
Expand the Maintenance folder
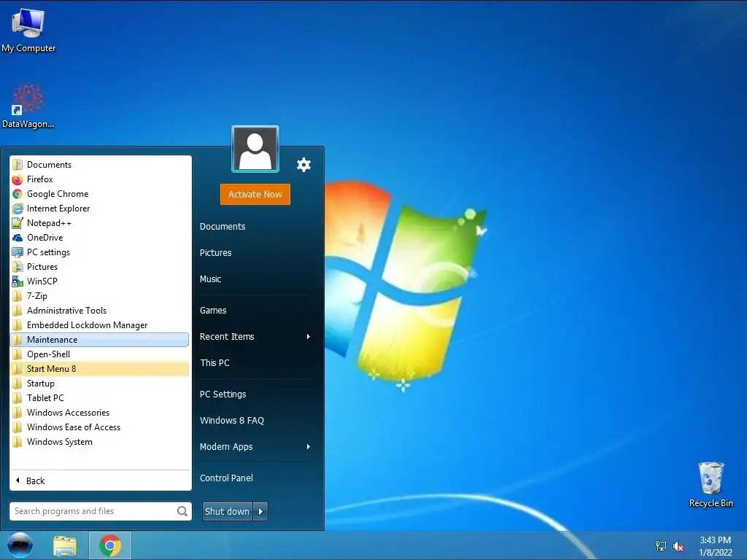99,340
